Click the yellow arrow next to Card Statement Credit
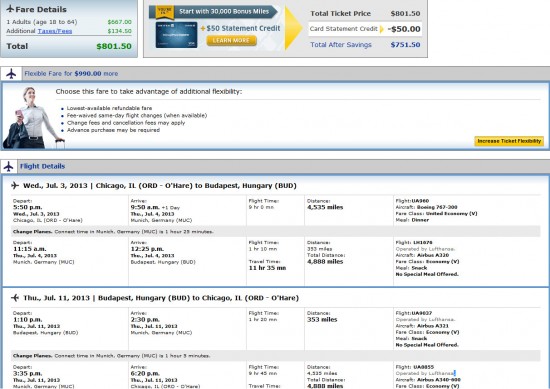 coord(382,29)
